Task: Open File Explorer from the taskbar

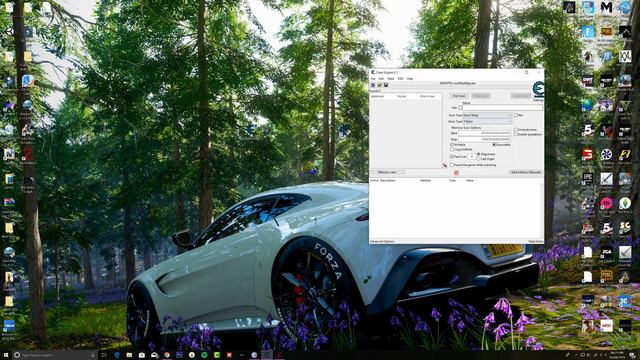Action: click(x=129, y=355)
